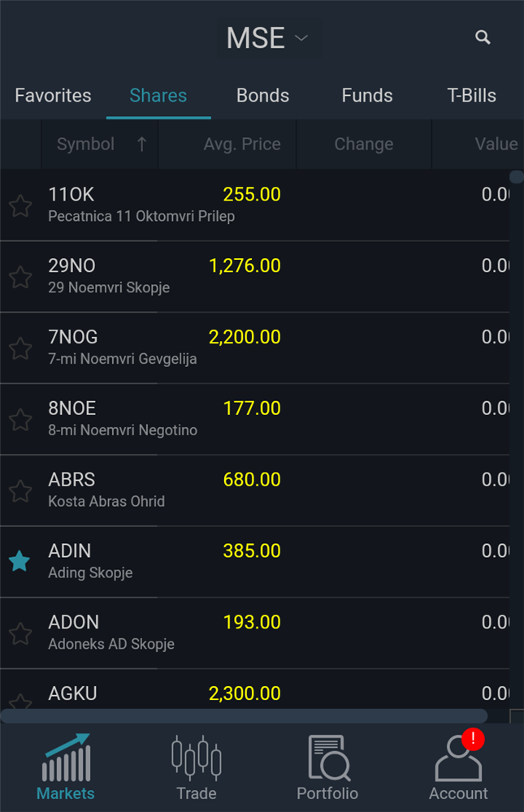Image resolution: width=524 pixels, height=812 pixels.
Task: Switch to the Funds tab
Action: point(367,96)
